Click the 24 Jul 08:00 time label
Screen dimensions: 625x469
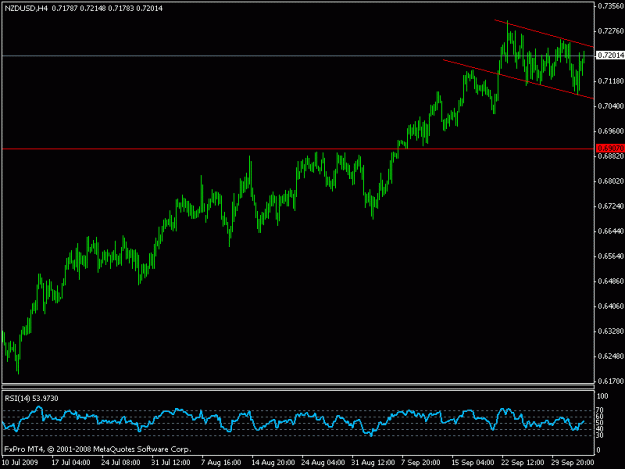pos(121,462)
